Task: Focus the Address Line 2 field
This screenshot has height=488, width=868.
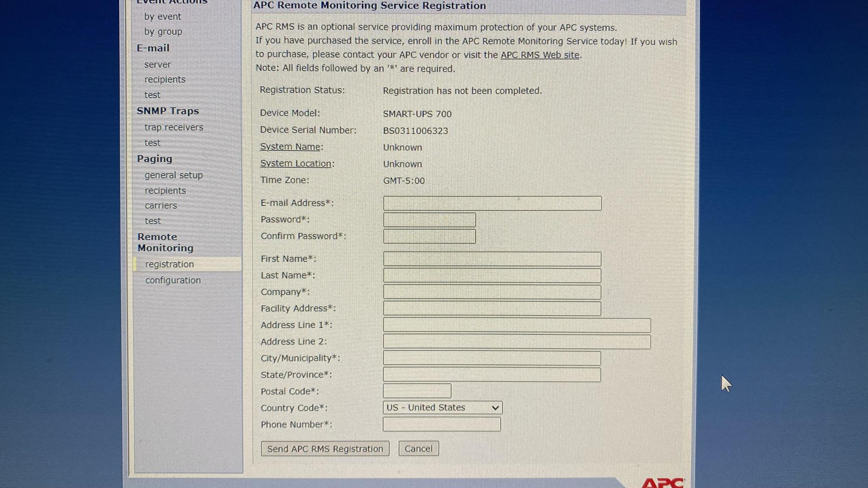Action: coord(517,342)
